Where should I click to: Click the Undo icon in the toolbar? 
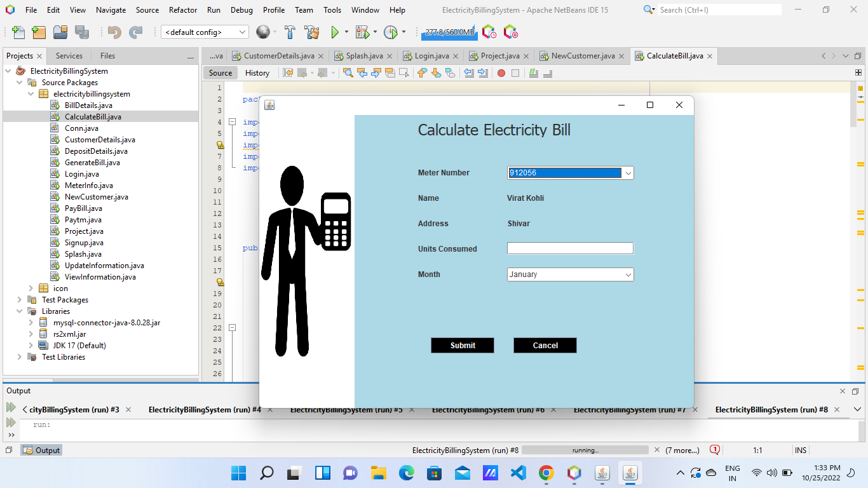click(114, 30)
